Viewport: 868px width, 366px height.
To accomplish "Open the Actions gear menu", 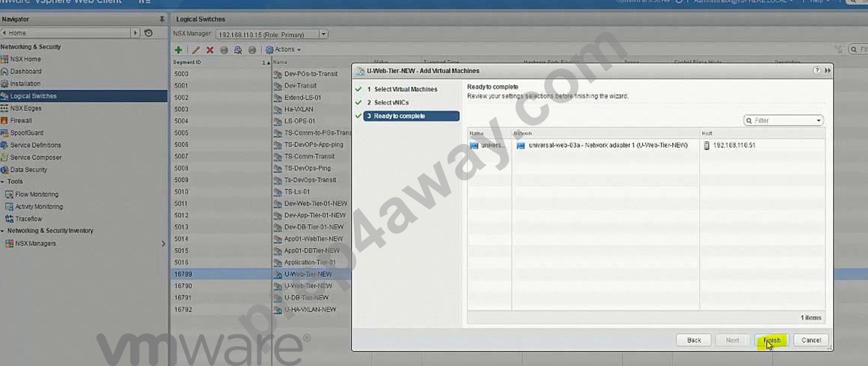I will tap(283, 50).
